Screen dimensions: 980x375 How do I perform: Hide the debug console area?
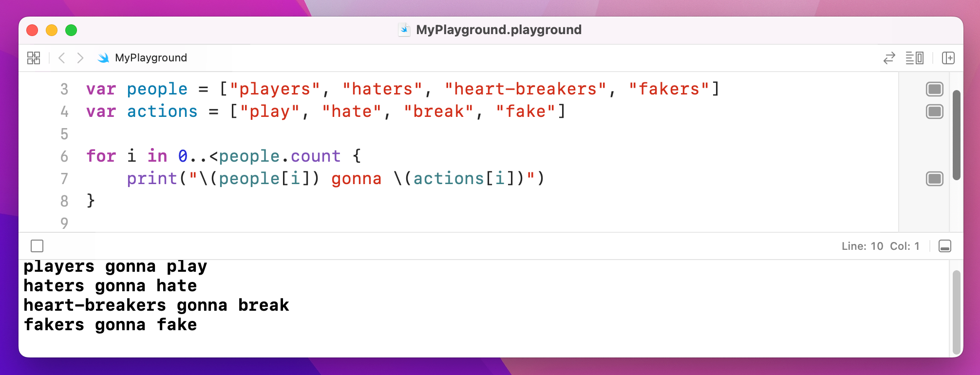944,246
